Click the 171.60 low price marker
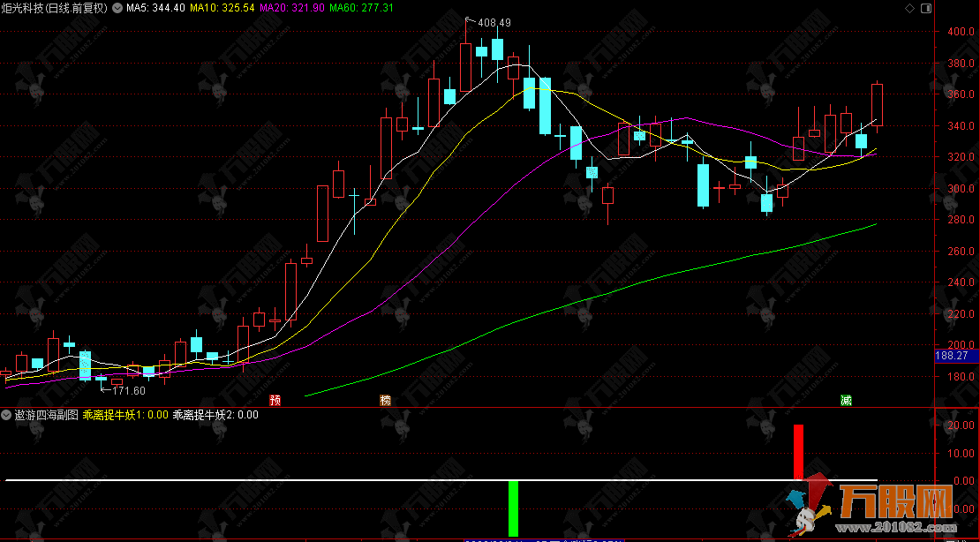Viewport: 980px width, 542px height. (x=128, y=390)
